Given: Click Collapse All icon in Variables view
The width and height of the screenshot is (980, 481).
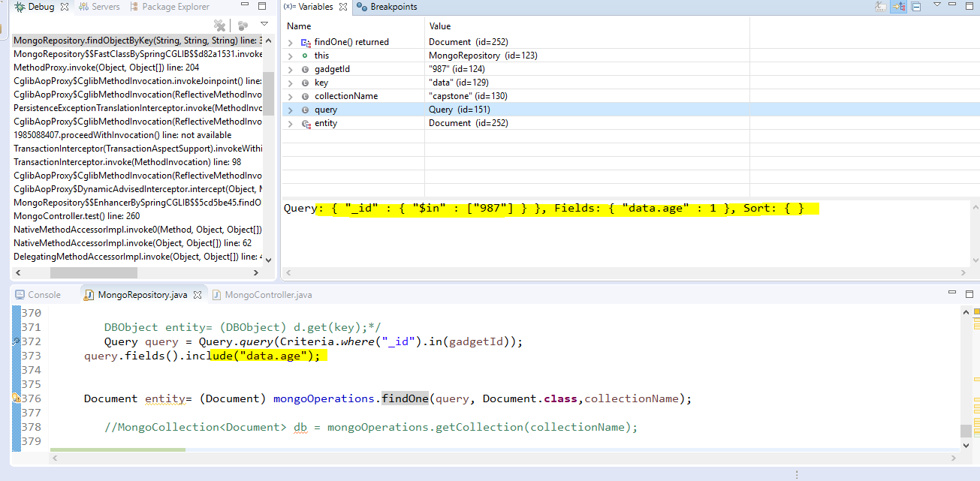Looking at the screenshot, I should pyautogui.click(x=916, y=7).
